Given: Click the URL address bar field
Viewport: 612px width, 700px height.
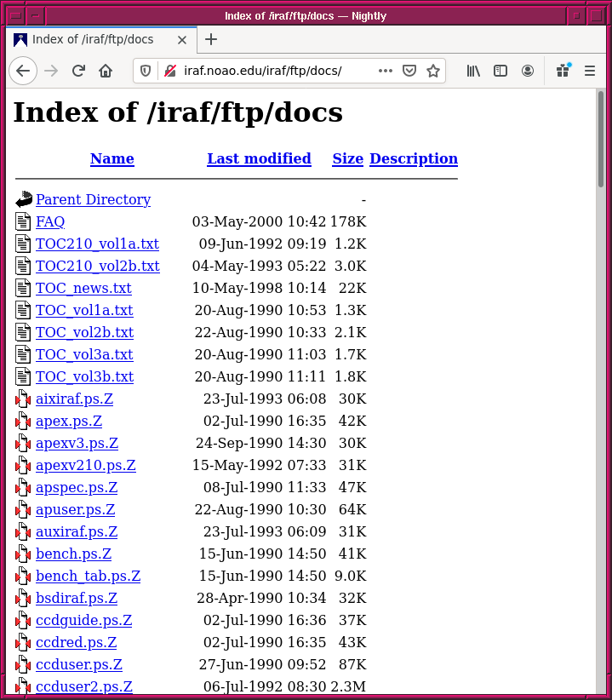Looking at the screenshot, I should (272, 71).
